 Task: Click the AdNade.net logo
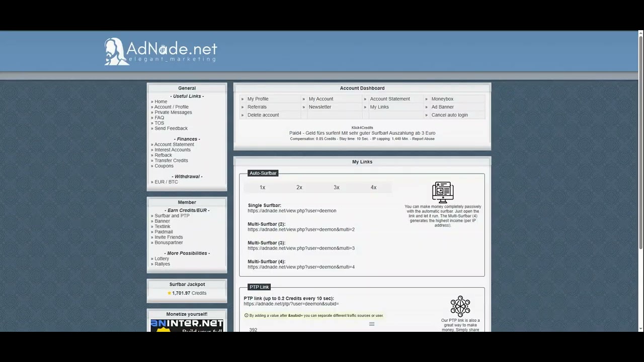(x=160, y=51)
